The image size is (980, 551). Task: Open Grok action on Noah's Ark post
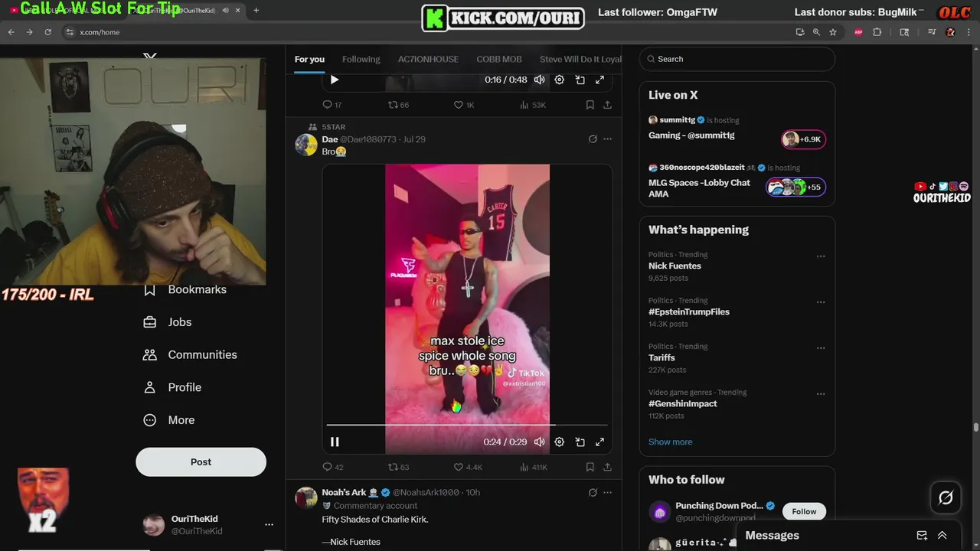click(x=593, y=492)
